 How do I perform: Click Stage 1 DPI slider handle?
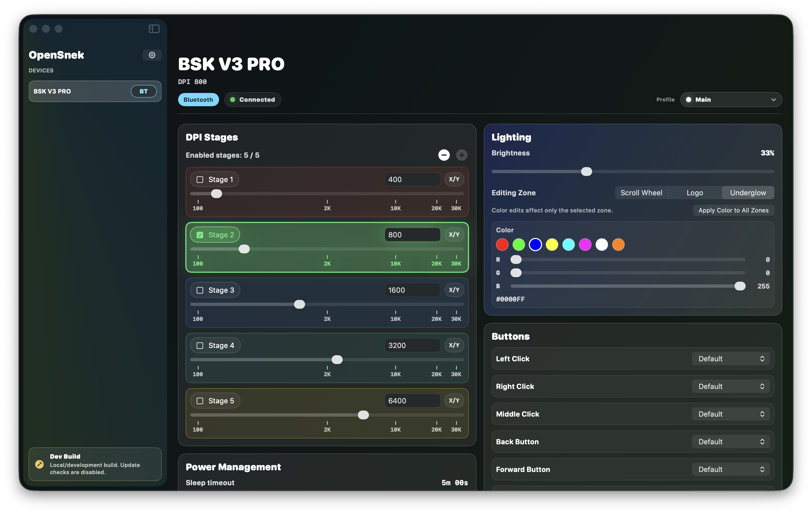coord(217,194)
